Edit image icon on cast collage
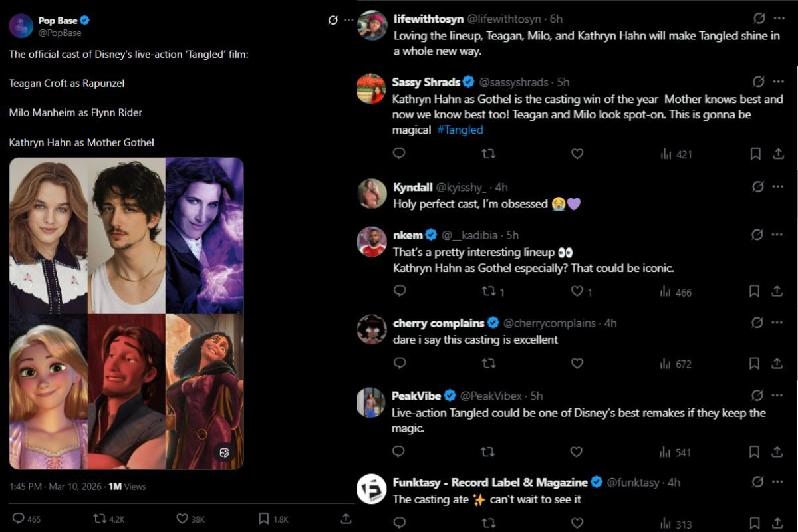This screenshot has width=798, height=532. tap(224, 452)
